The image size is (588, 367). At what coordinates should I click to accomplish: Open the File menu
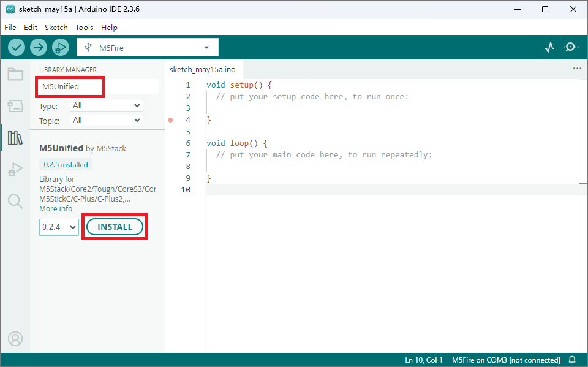[10, 28]
